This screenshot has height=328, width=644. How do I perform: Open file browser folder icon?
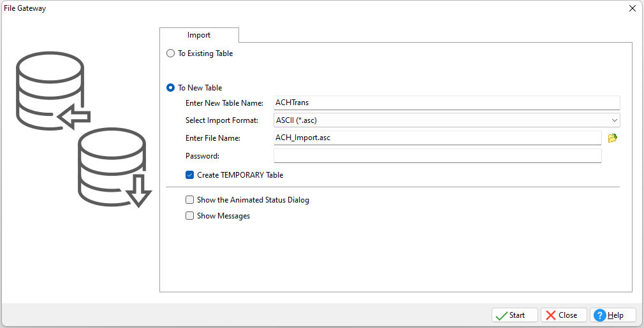[x=612, y=138]
